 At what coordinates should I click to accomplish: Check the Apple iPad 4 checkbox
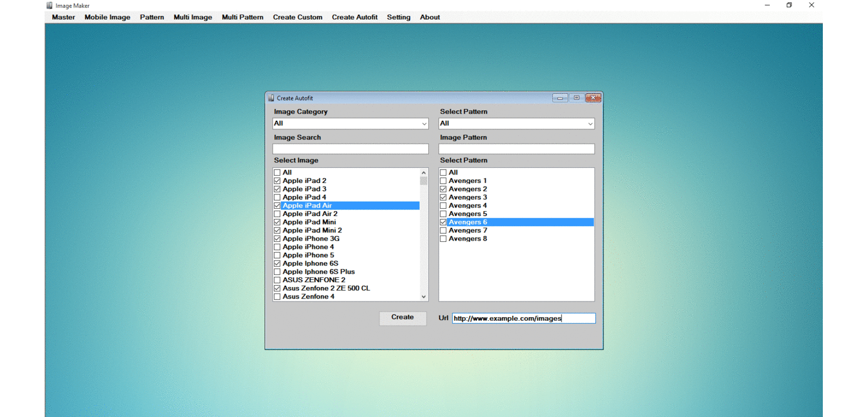pyautogui.click(x=277, y=197)
